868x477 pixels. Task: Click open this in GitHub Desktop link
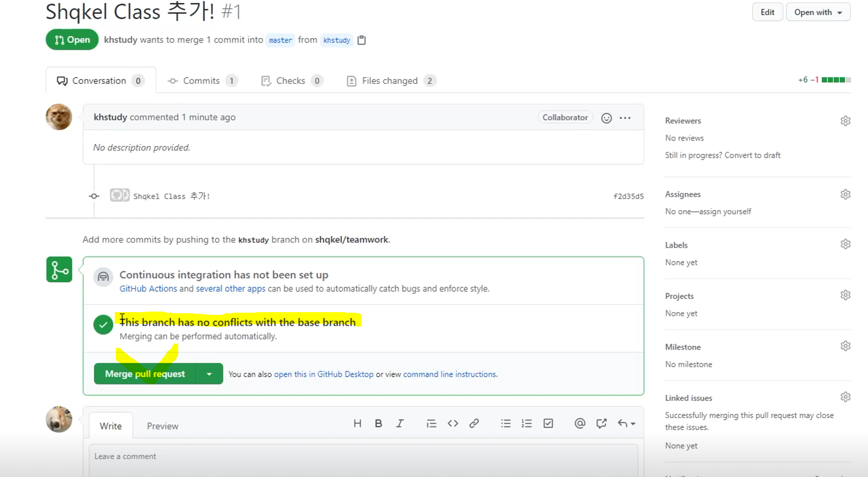click(324, 374)
